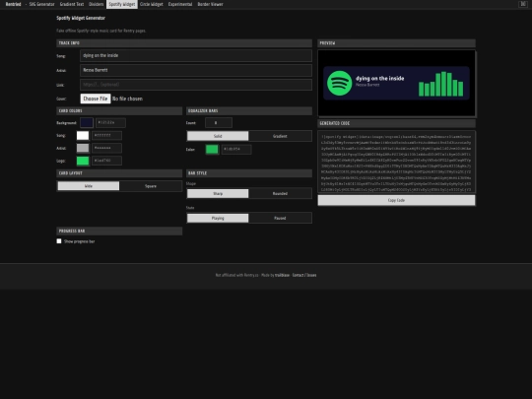Choose the Square card layout

point(151,186)
